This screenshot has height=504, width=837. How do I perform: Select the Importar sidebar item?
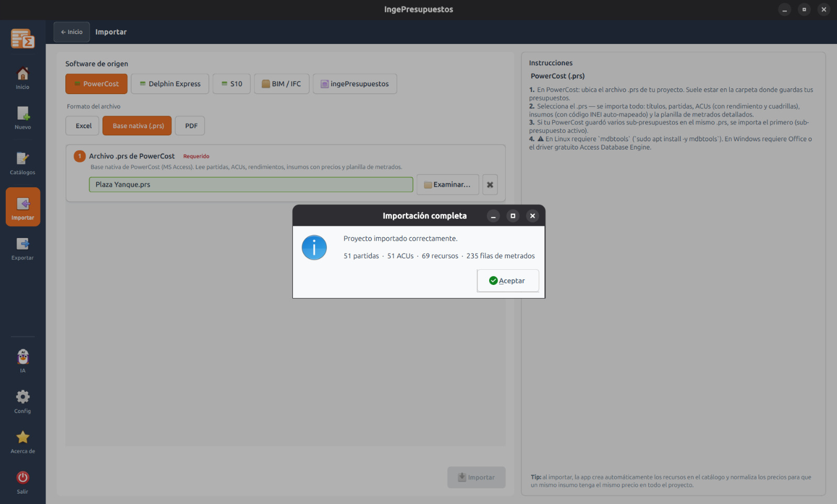(x=23, y=207)
